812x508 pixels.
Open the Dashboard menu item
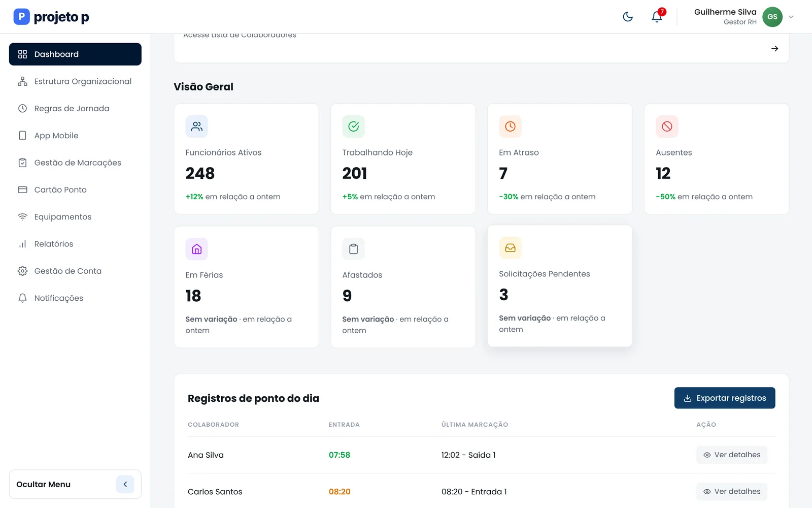75,54
